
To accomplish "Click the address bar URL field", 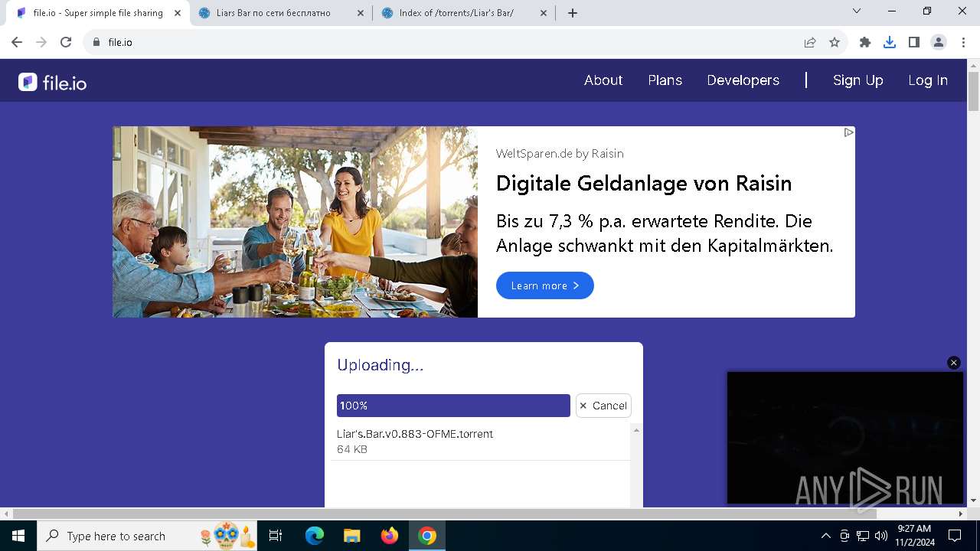I will click(452, 42).
